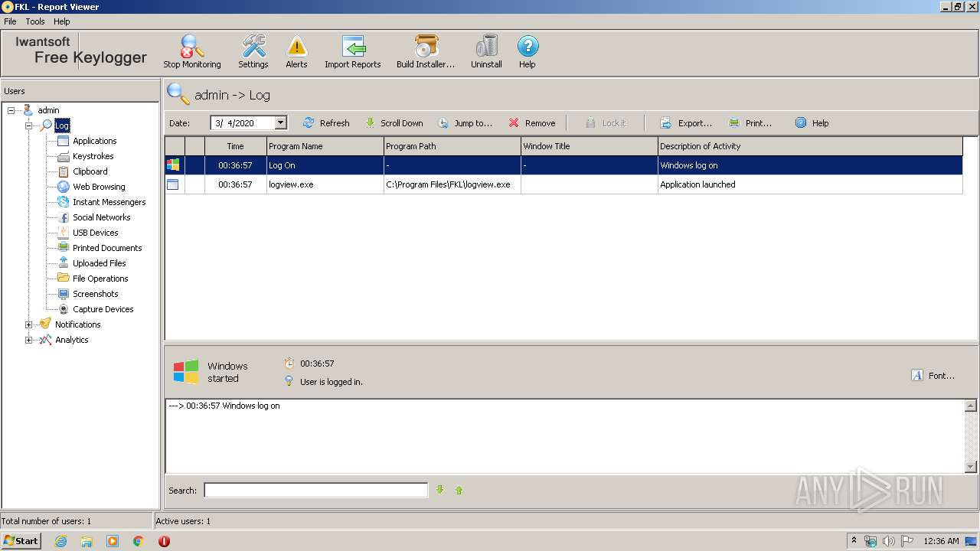Select the Log node in the tree
The height and width of the screenshot is (551, 980).
(62, 126)
